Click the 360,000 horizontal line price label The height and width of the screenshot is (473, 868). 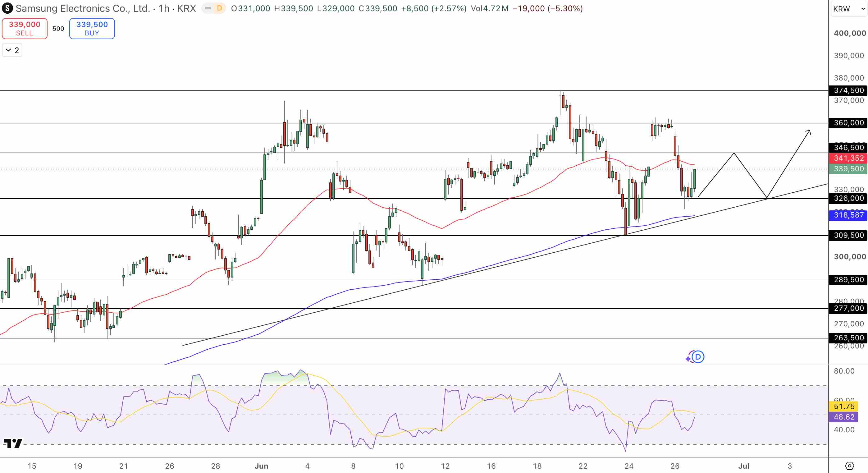pos(848,123)
